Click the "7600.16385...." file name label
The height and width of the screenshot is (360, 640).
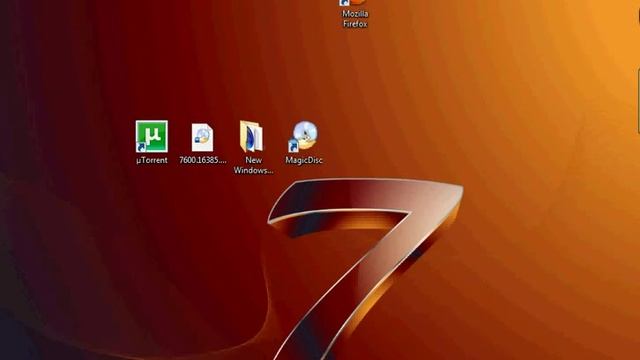coord(202,160)
